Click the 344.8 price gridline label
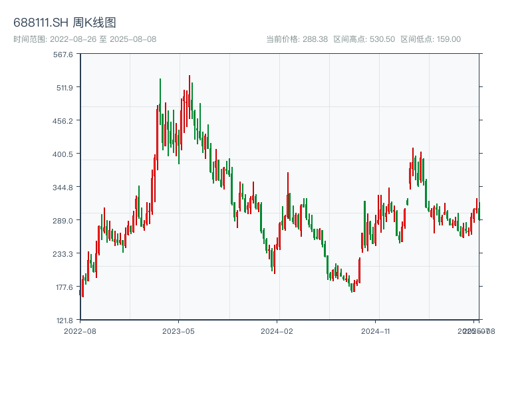 pos(62,188)
